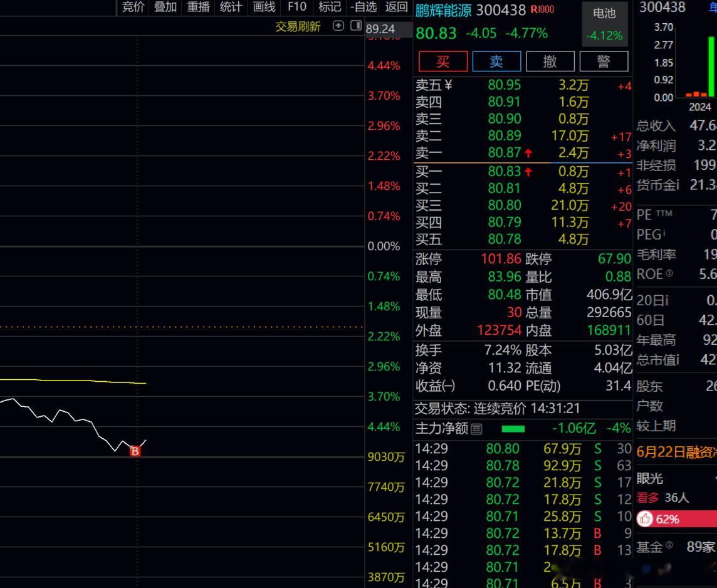Select the 卖四 price 80.91
717x588 pixels.
coord(505,102)
